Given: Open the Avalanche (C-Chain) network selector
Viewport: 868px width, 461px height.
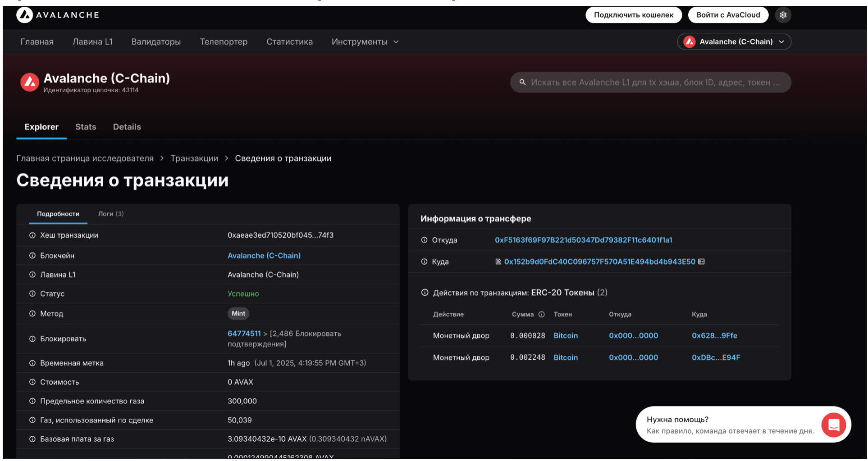Looking at the screenshot, I should [x=734, y=42].
